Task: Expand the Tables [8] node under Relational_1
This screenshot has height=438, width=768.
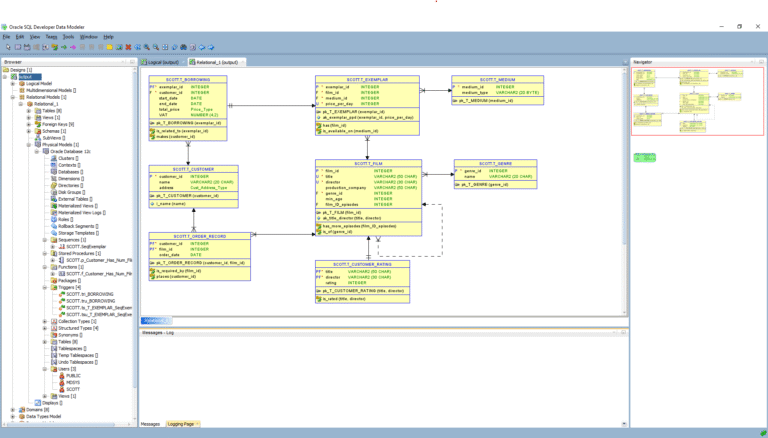Action: 28,110
